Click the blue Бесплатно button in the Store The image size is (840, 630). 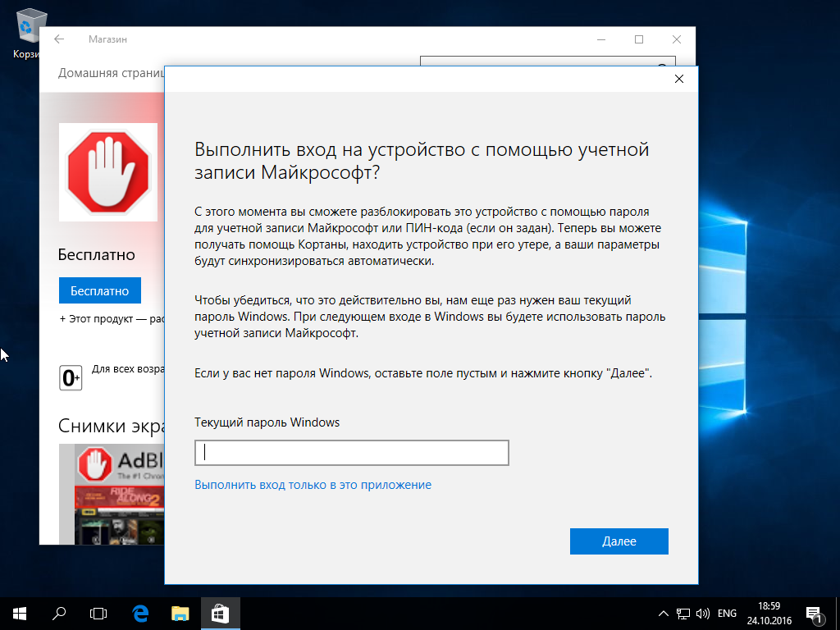[99, 291]
